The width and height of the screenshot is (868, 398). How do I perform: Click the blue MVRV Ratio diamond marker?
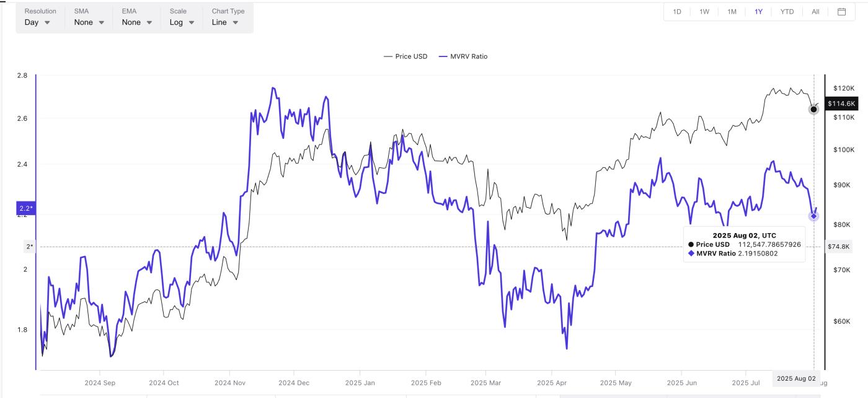coord(813,215)
